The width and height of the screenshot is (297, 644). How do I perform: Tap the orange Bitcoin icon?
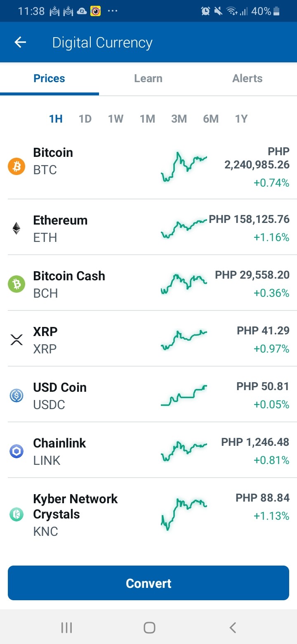click(x=16, y=166)
